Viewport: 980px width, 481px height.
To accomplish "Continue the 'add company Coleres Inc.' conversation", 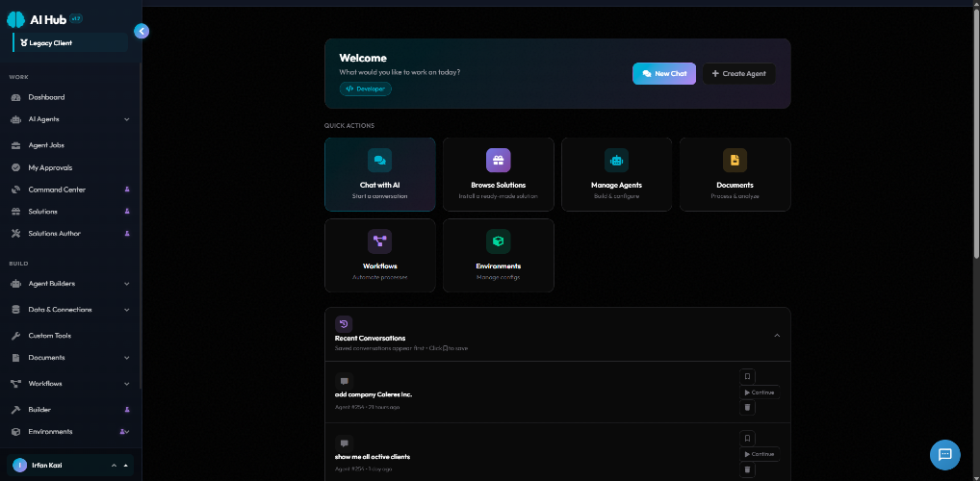I will pyautogui.click(x=760, y=392).
